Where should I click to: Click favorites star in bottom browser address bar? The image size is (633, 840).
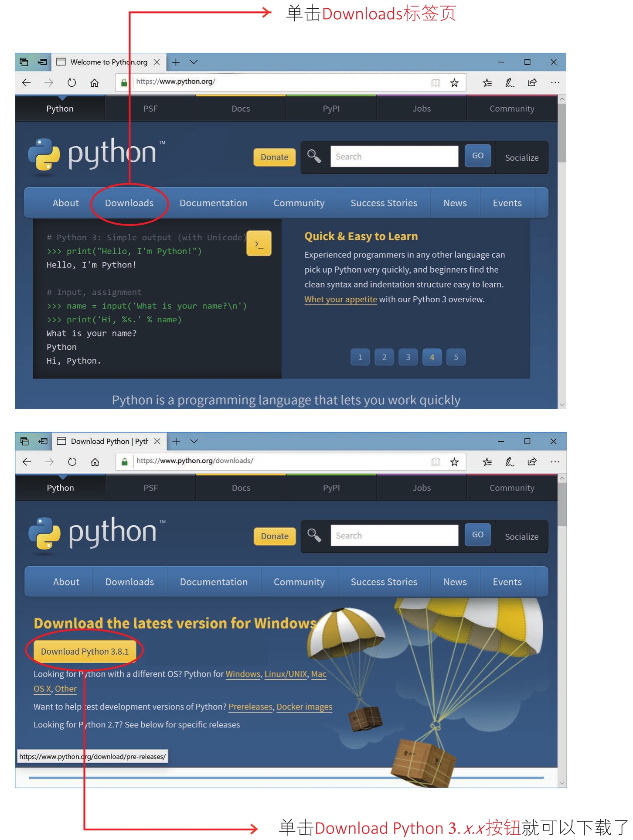pyautogui.click(x=454, y=461)
